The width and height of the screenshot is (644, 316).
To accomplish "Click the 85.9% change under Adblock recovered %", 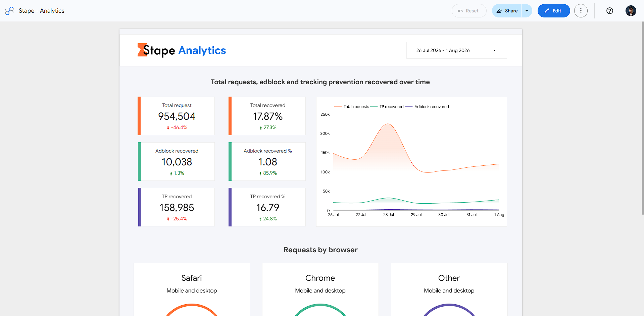I will pyautogui.click(x=268, y=173).
